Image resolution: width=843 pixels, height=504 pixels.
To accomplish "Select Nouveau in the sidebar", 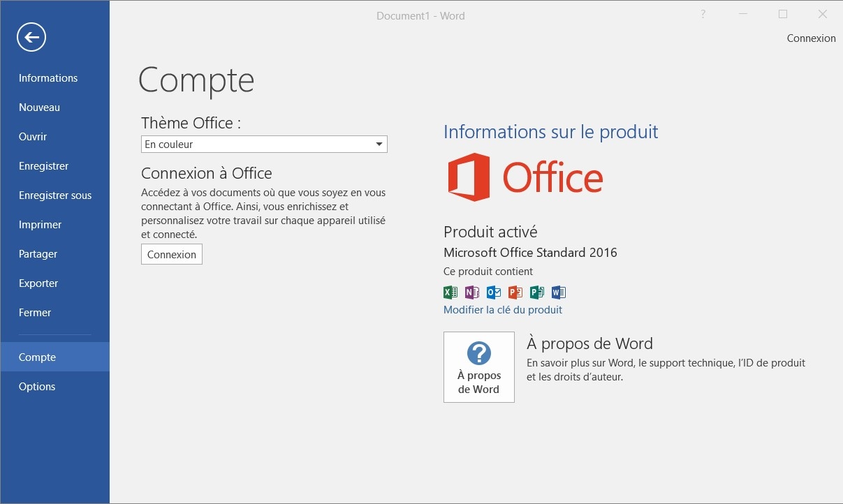I will tap(39, 108).
